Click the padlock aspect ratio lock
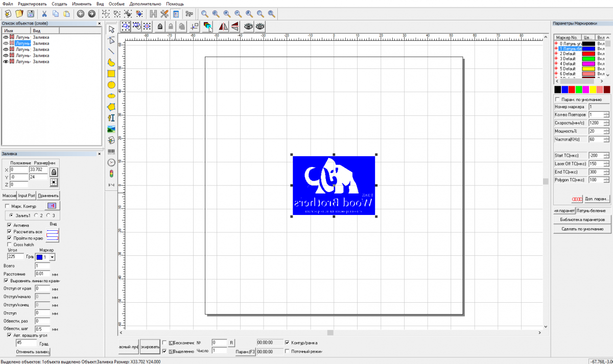 [53, 173]
